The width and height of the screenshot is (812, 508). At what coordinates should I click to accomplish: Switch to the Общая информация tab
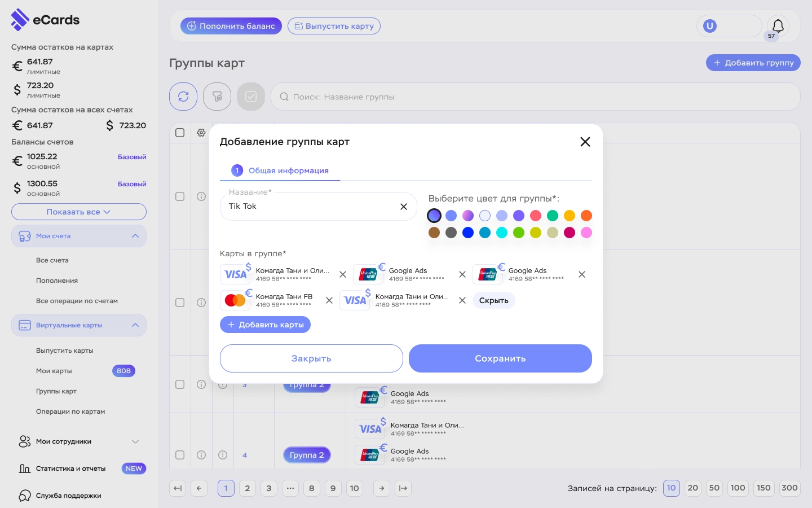tap(280, 170)
